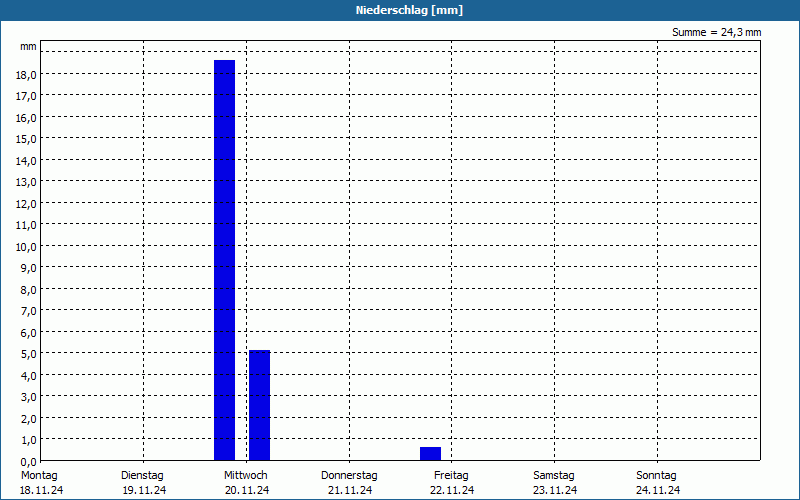
Task: Click the 17,0 y-axis value
Action: click(26, 96)
